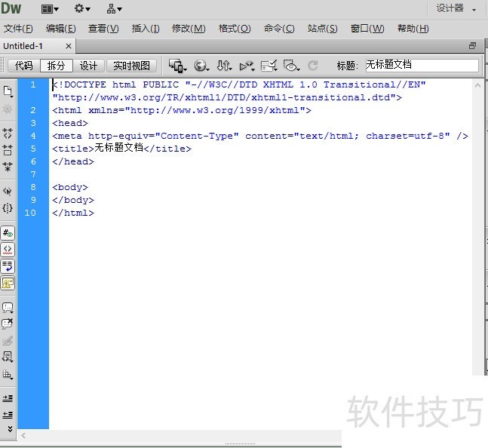Click Apply Comment icon
The image size is (488, 448).
tap(8, 308)
